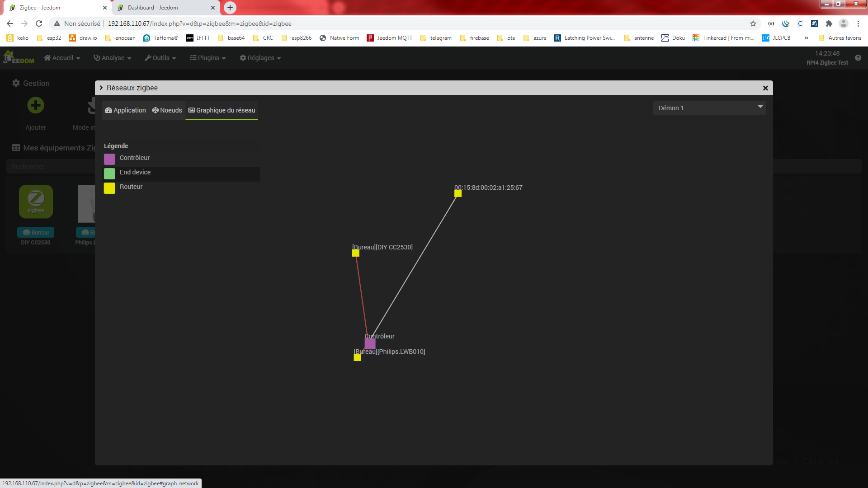This screenshot has width=868, height=488.
Task: Click the yellow Philips.LWB010 node
Action: coord(357,357)
